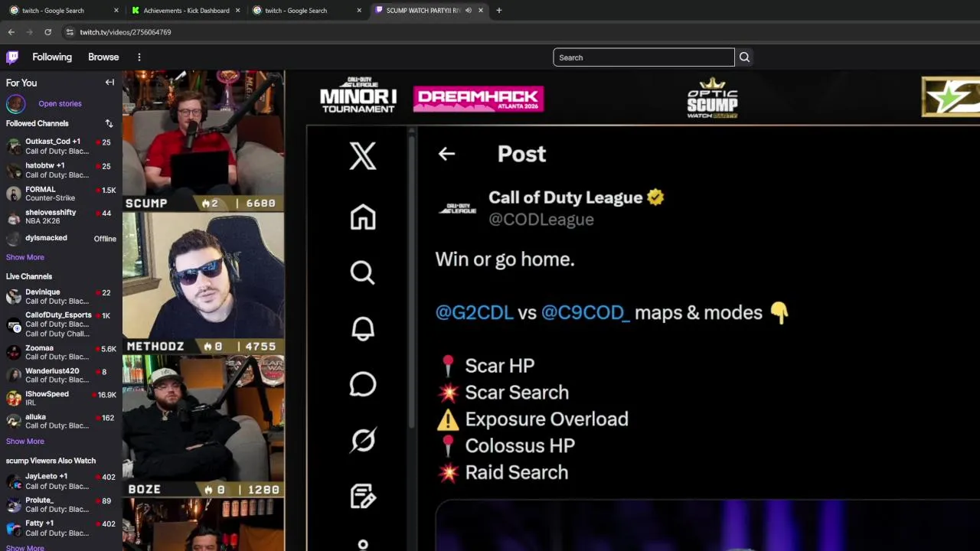Screen dimensions: 980x551
Task: Click the Call of Duty League avatar logo
Action: [457, 208]
